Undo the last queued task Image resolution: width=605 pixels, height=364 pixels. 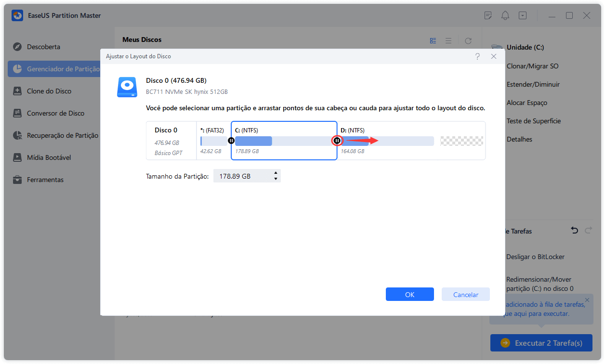click(x=574, y=231)
